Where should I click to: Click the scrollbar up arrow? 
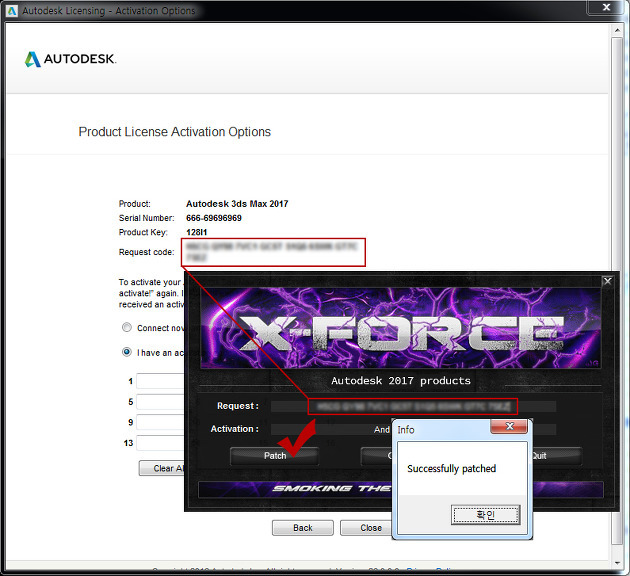tap(617, 30)
